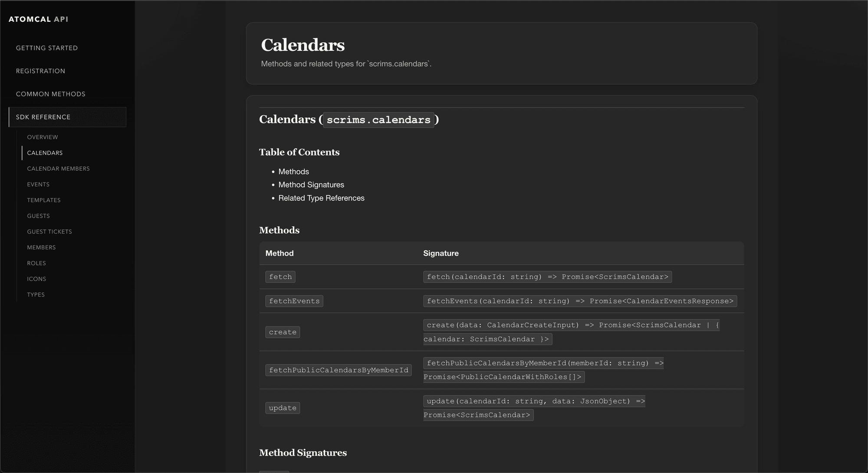
Task: Select OVERVIEW in the sidebar
Action: point(43,137)
